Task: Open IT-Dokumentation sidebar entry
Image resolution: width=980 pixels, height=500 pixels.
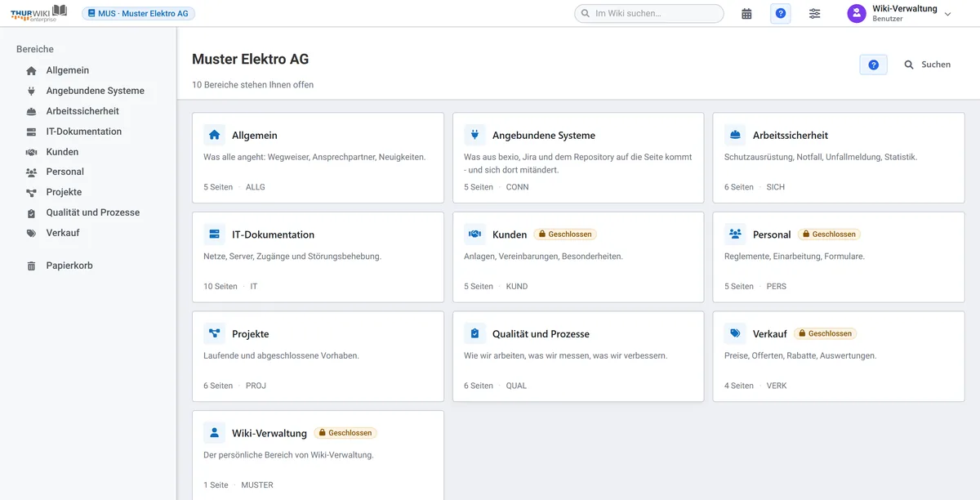Action: click(84, 132)
